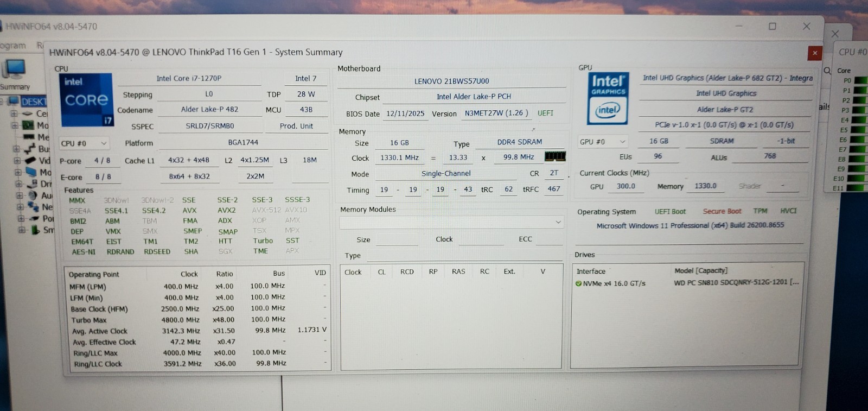Select the Monitor icon in tree
This screenshot has width=868, height=411.
[31, 172]
